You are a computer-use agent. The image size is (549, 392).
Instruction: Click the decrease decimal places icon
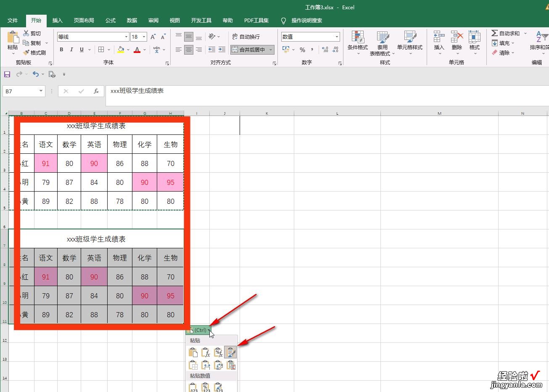coord(335,50)
